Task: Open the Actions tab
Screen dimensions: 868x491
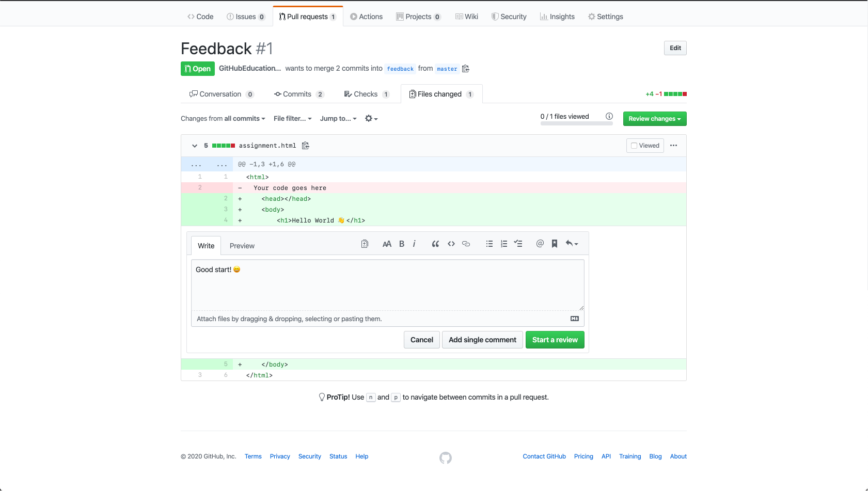Action: point(367,17)
